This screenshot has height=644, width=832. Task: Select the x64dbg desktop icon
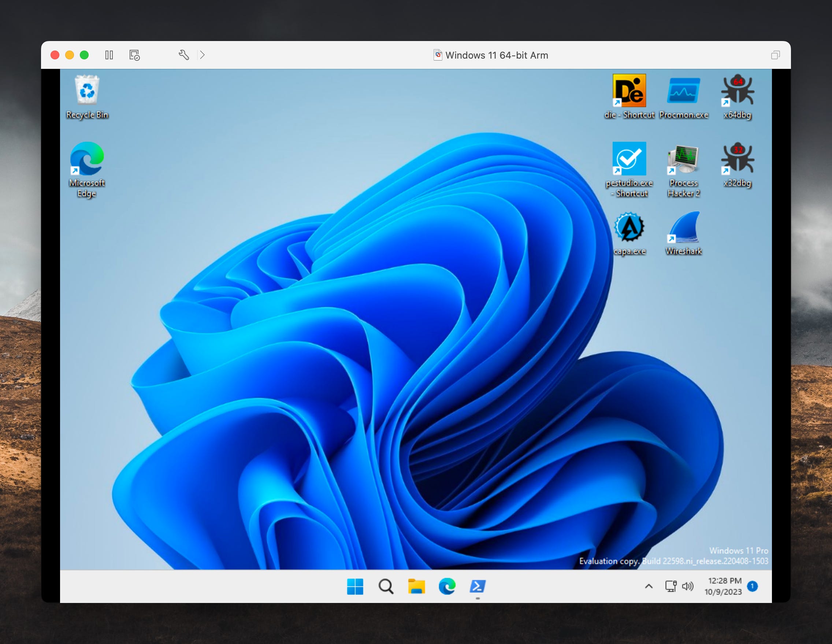click(x=737, y=91)
